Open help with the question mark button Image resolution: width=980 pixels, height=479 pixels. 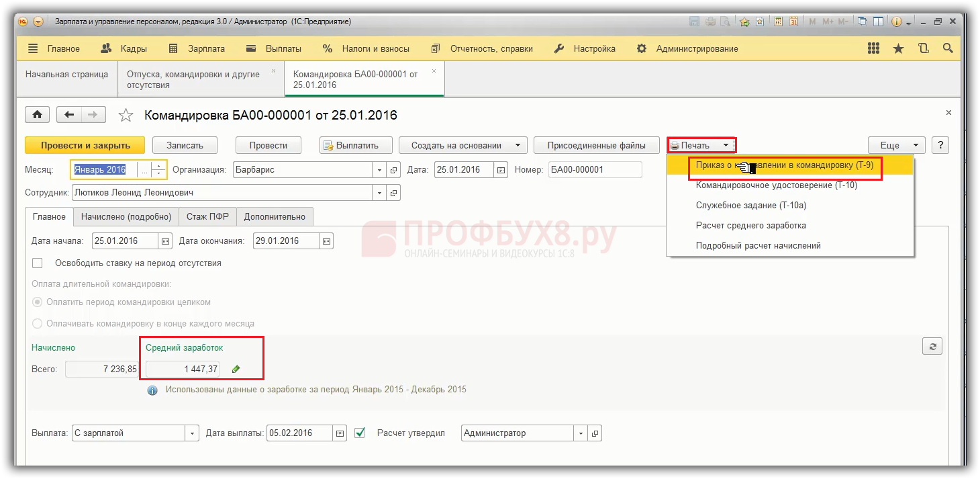tap(940, 145)
